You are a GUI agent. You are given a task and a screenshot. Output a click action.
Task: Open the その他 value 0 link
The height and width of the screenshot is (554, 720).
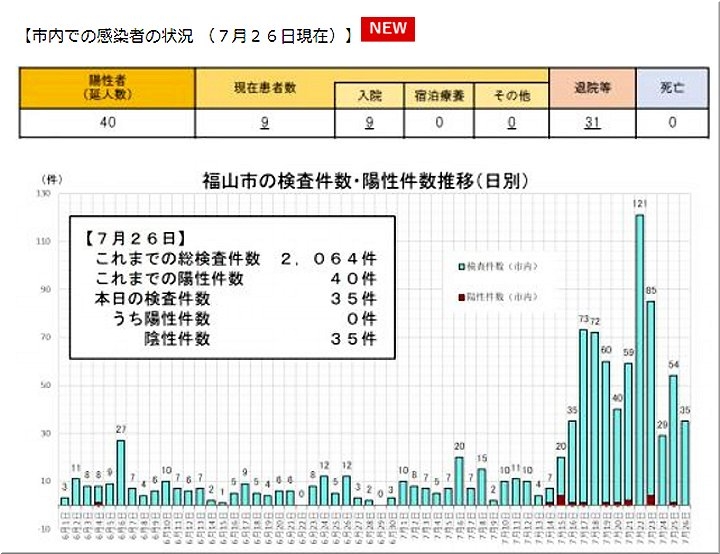click(x=510, y=122)
